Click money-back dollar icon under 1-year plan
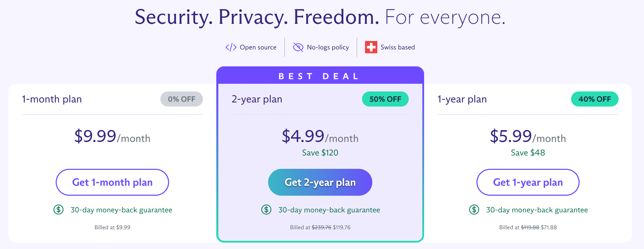644x249 pixels. pyautogui.click(x=474, y=210)
